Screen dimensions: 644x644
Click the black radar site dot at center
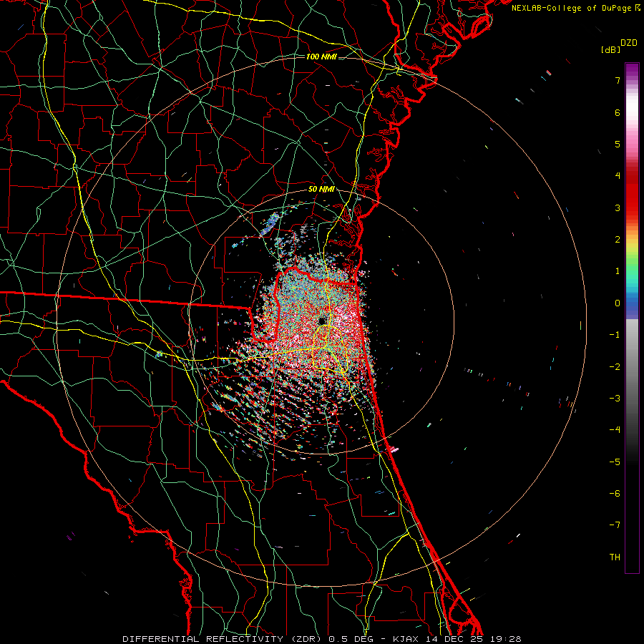tap(323, 321)
